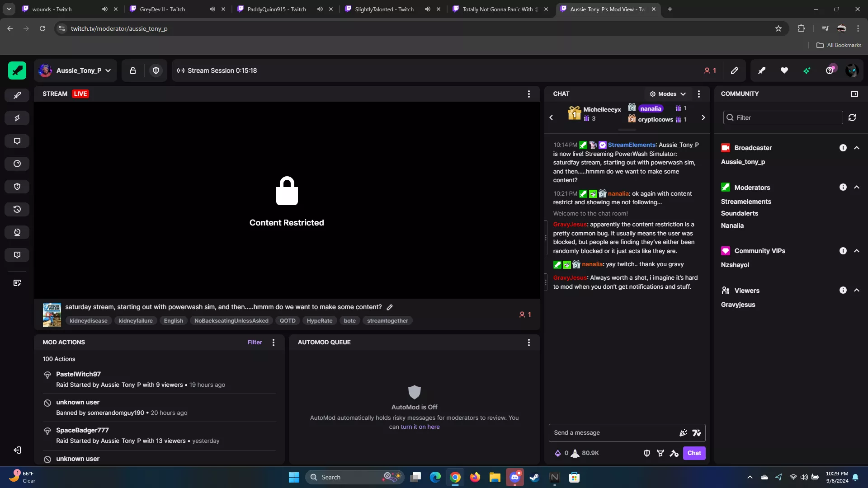Exit Mod View via the door icon

17,450
